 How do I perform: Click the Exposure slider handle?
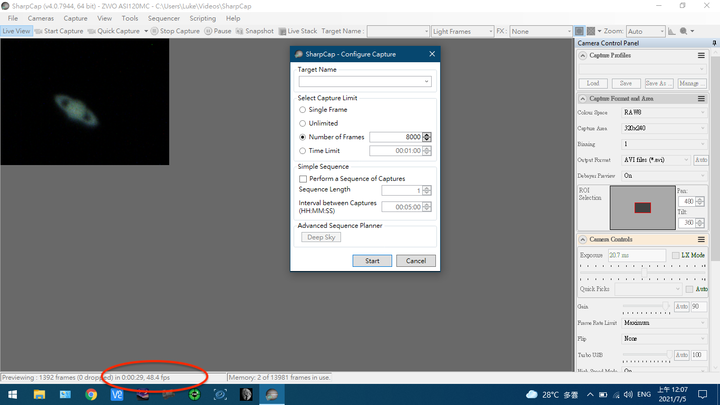tap(644, 273)
